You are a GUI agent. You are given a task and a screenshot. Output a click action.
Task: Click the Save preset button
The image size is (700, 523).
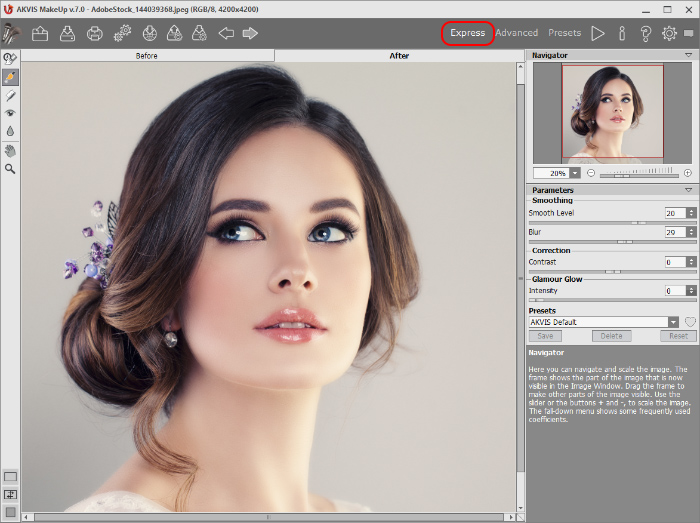545,336
